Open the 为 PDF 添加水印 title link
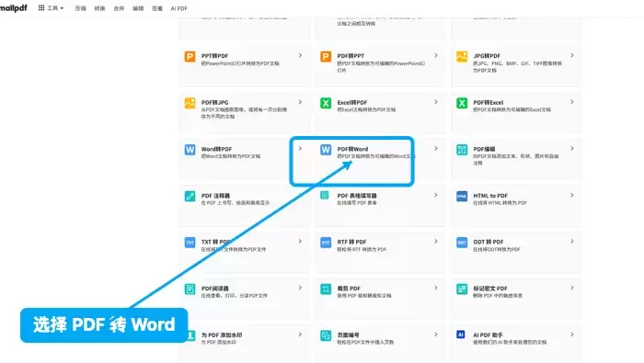 coord(222,335)
